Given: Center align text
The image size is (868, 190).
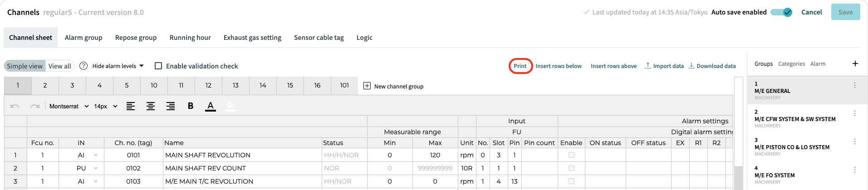Looking at the screenshot, I should click(x=151, y=106).
